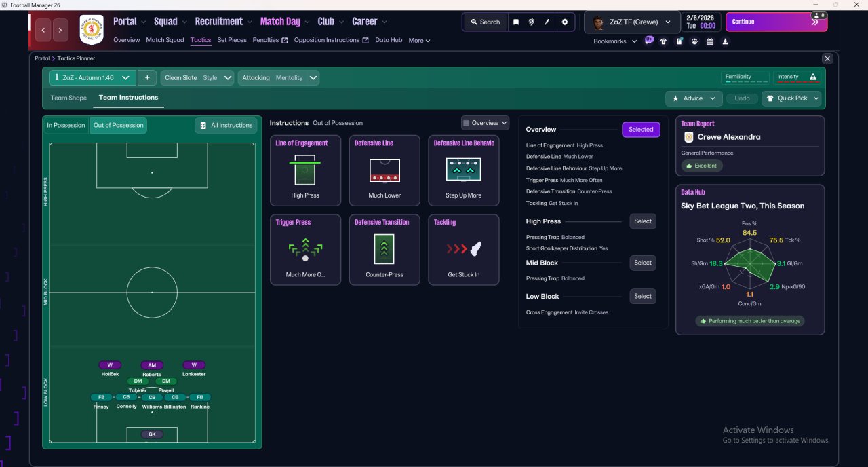Expand the Quick Pick dropdown

pos(791,98)
